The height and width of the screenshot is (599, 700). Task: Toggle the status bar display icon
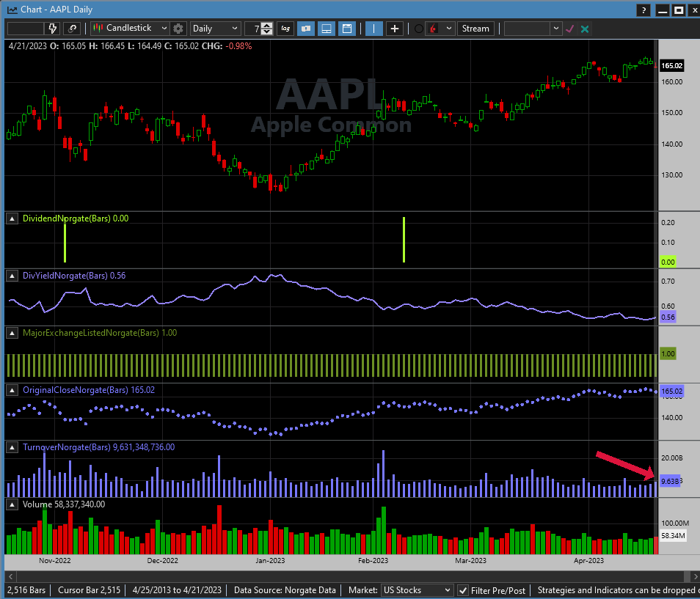point(327,29)
